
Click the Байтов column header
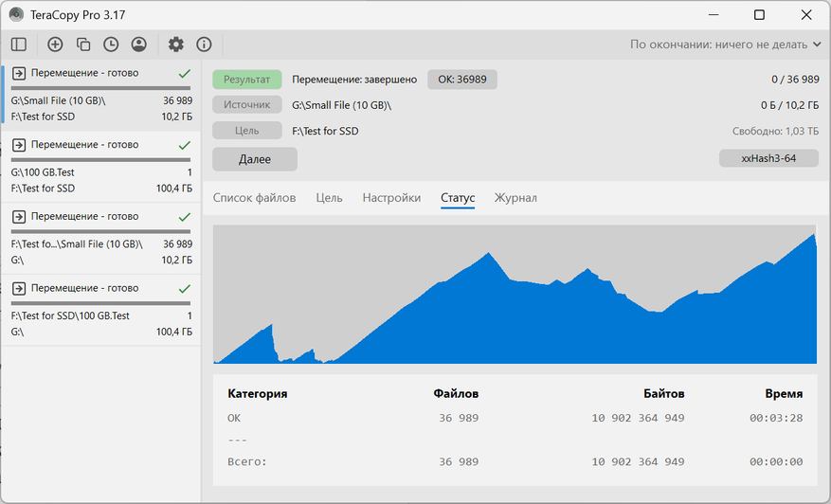pyautogui.click(x=663, y=394)
